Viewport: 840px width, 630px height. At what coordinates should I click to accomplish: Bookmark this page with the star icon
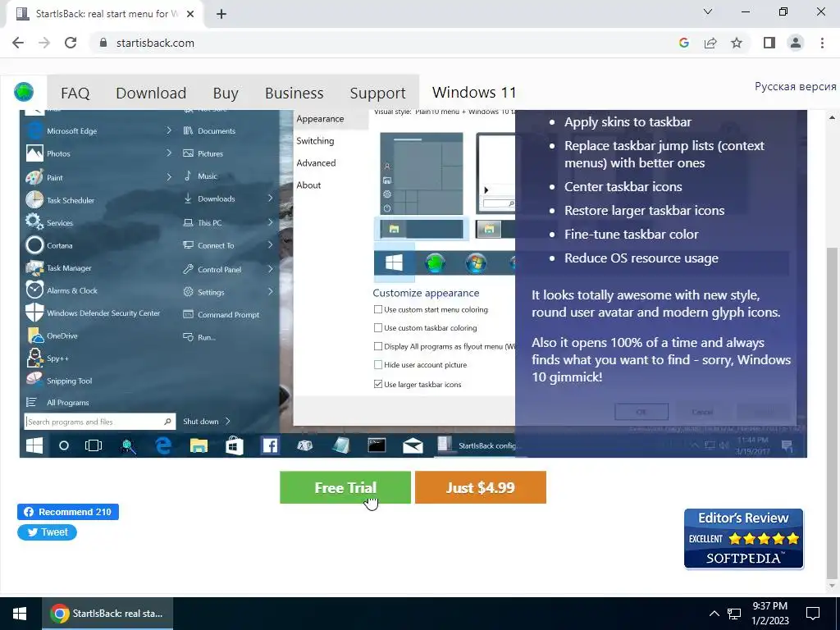point(737,43)
